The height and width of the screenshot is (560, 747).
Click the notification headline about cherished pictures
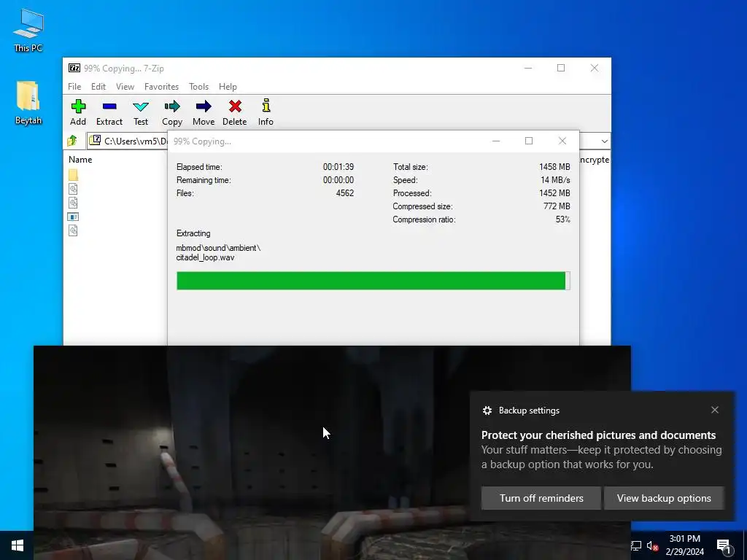(x=598, y=435)
